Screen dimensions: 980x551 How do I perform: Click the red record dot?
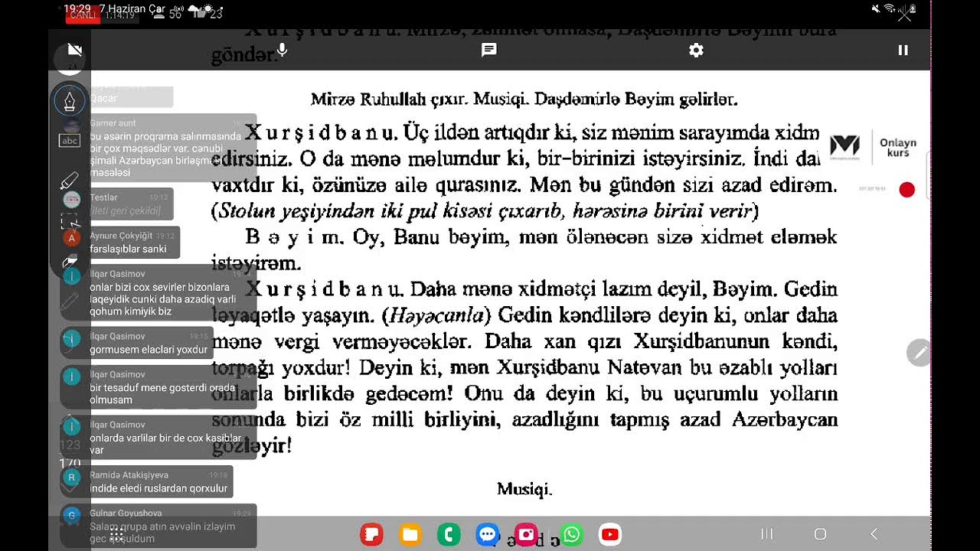point(906,190)
